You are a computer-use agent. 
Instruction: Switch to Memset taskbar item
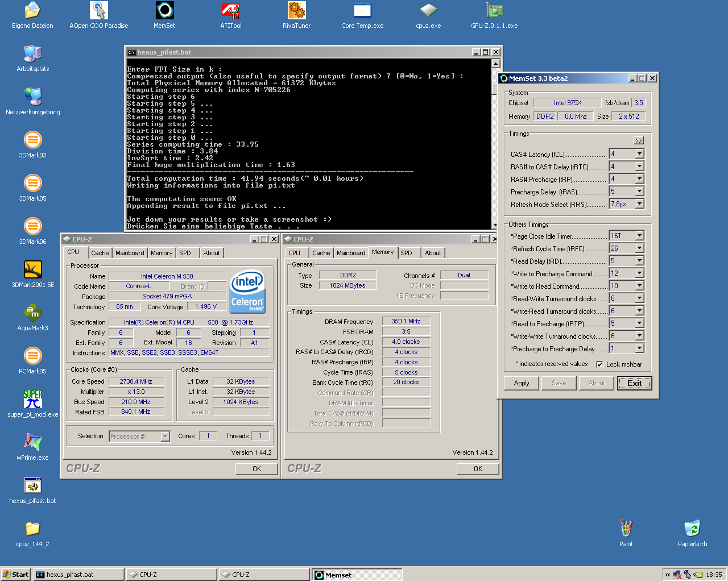[x=357, y=575]
